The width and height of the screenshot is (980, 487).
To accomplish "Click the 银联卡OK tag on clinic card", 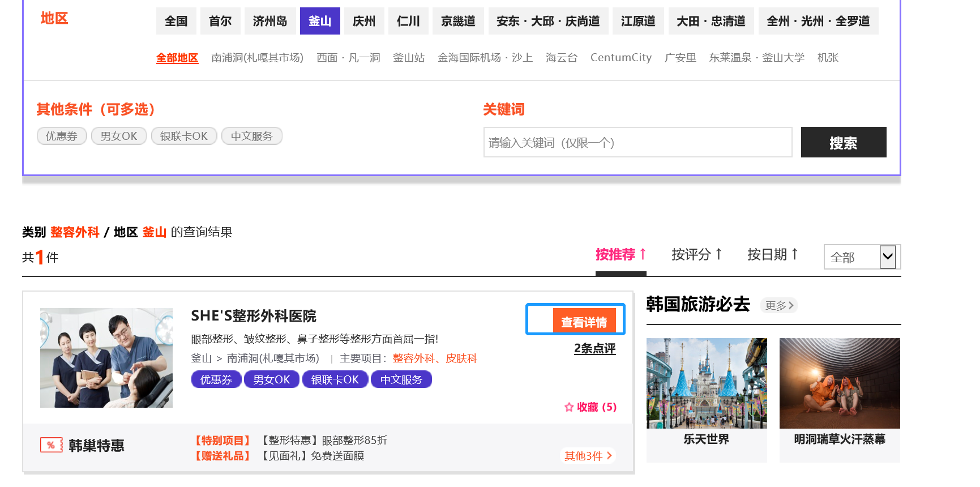I will (335, 379).
